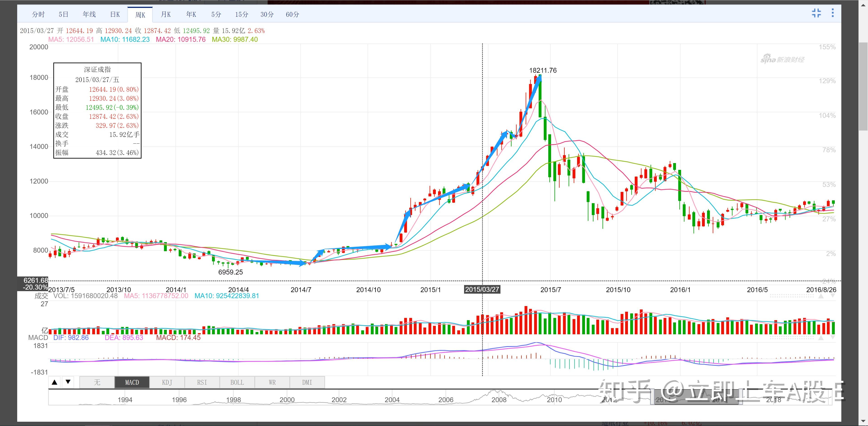Click the 2015/03/27 date marker on axis

click(482, 290)
